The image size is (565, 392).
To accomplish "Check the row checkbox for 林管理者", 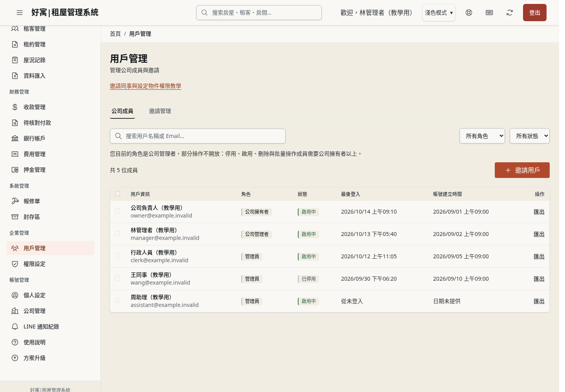I will pos(117,234).
